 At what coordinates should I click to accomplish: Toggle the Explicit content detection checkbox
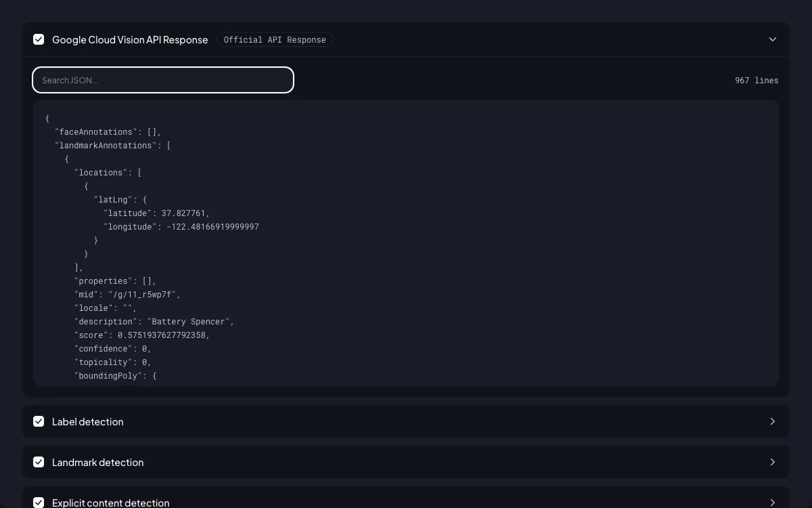coord(39,503)
